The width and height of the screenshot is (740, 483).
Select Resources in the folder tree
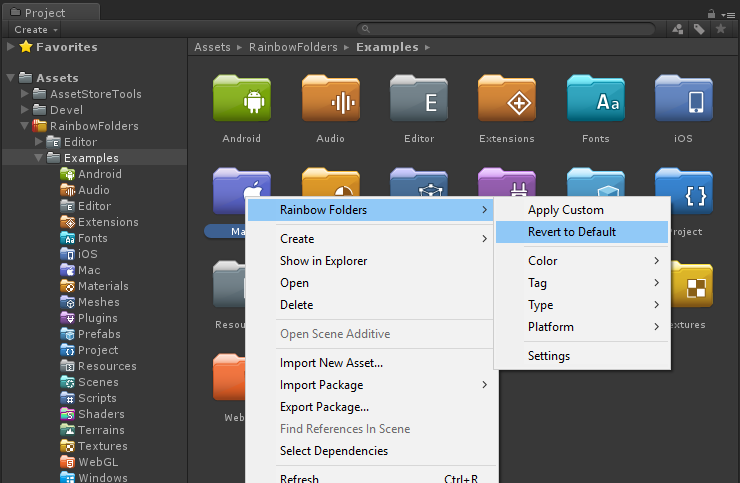click(x=107, y=366)
